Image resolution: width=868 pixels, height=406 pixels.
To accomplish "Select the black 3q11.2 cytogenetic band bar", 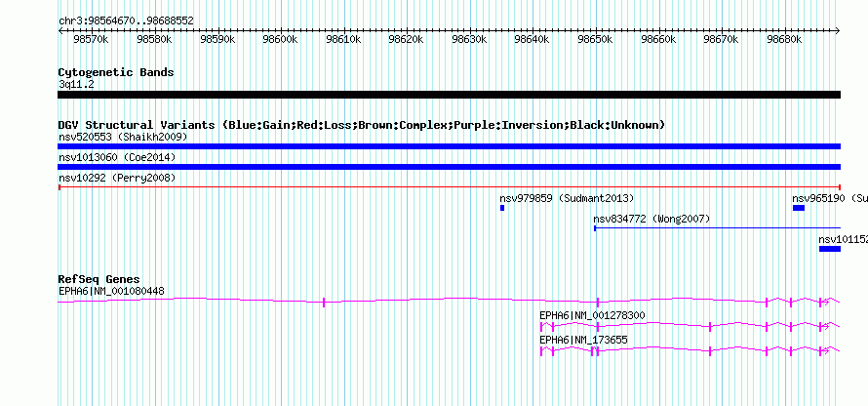I will tap(449, 95).
